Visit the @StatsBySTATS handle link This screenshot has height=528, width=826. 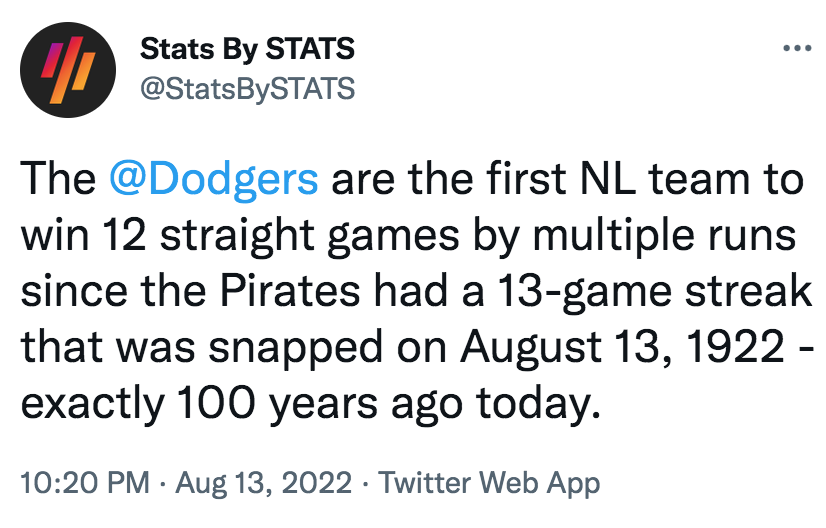pyautogui.click(x=247, y=88)
